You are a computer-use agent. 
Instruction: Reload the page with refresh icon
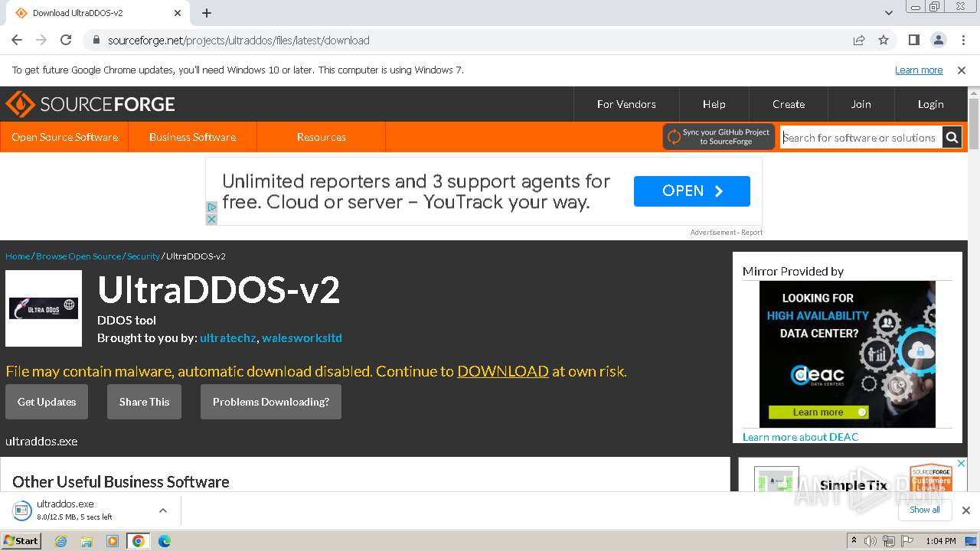pyautogui.click(x=66, y=40)
